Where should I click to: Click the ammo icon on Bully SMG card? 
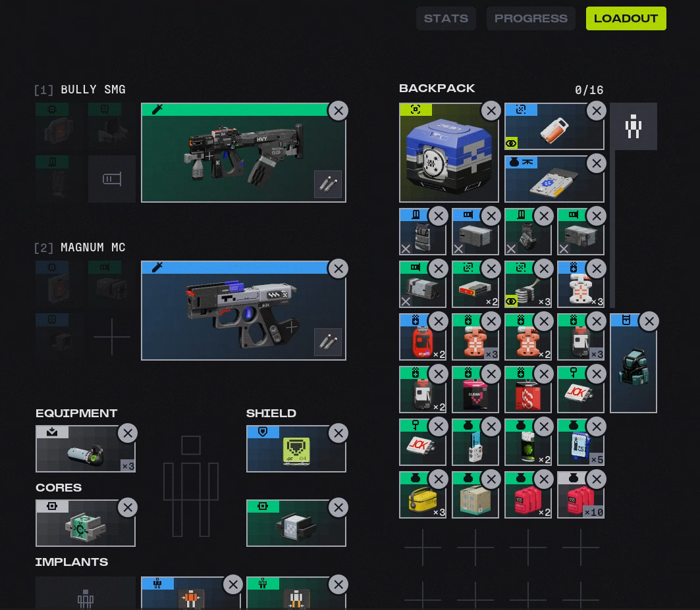click(328, 185)
